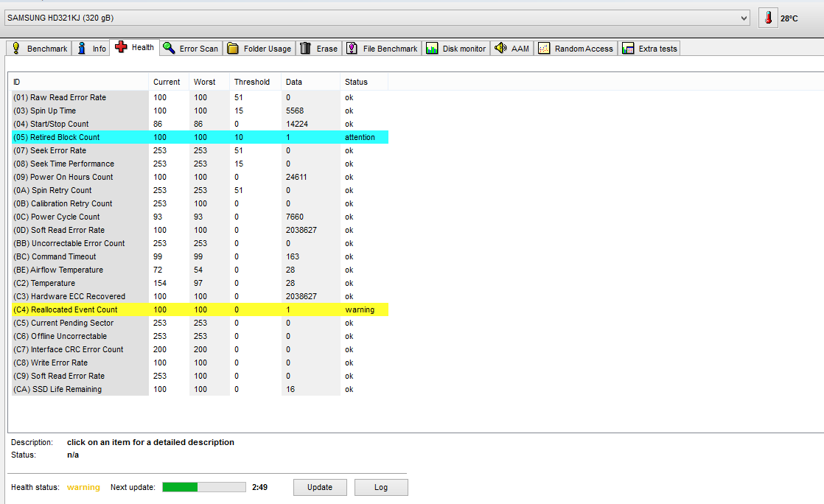Click the Extra tests icon
Screen dimensions: 824x504
coord(628,49)
